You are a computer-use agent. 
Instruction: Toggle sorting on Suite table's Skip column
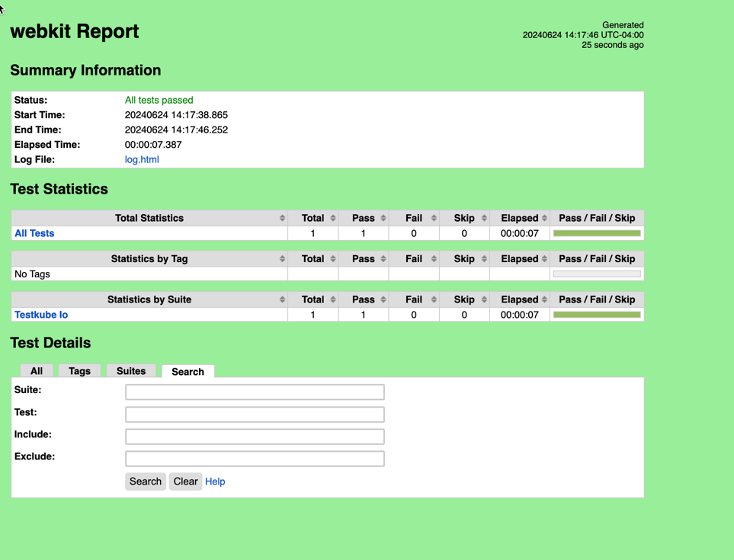click(x=482, y=299)
